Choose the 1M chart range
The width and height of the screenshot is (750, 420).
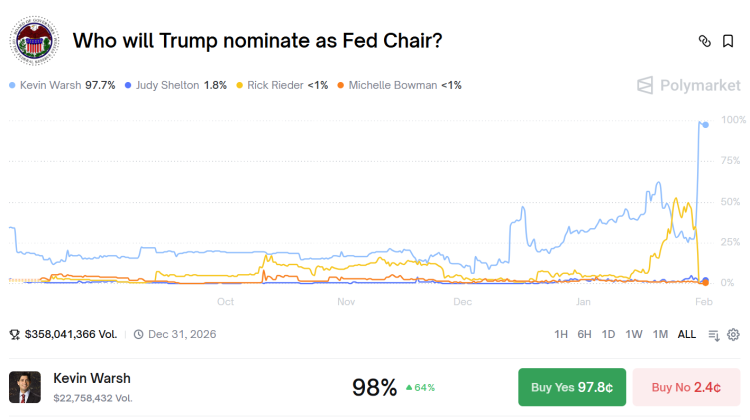point(660,334)
